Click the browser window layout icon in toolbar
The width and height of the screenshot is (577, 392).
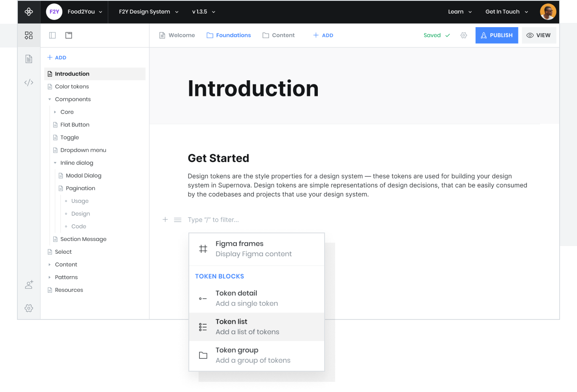point(69,35)
